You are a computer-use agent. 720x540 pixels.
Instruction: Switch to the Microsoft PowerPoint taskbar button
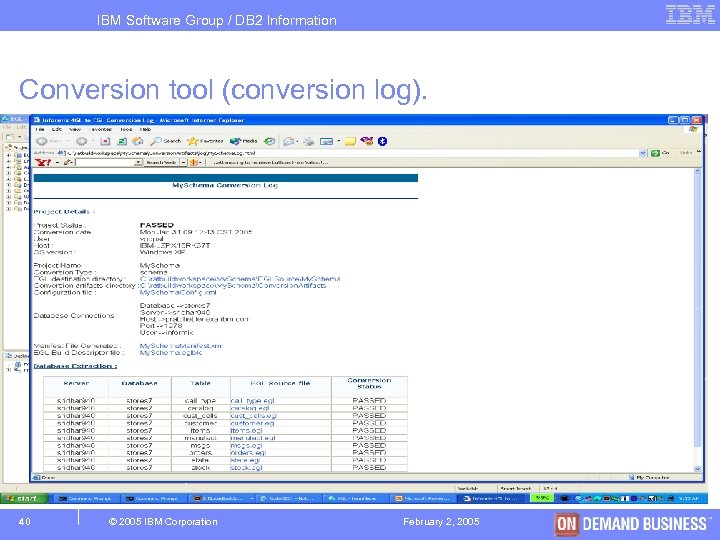[423, 498]
